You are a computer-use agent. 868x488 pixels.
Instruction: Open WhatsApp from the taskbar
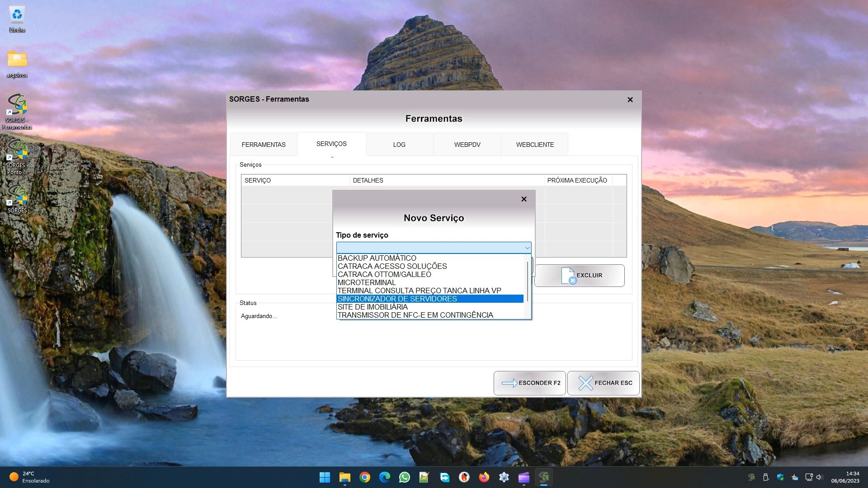coord(404,477)
